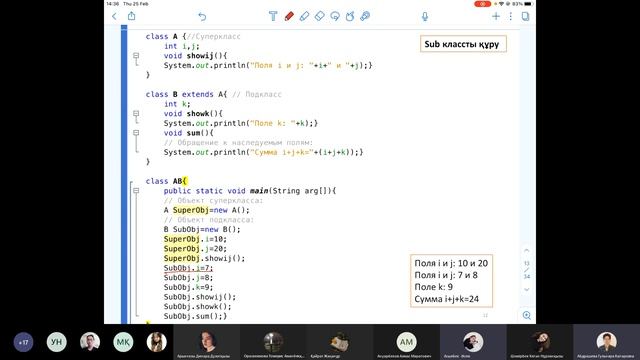Select the УН participant avatar
This screenshot has height=360, width=640.
pos(56,342)
